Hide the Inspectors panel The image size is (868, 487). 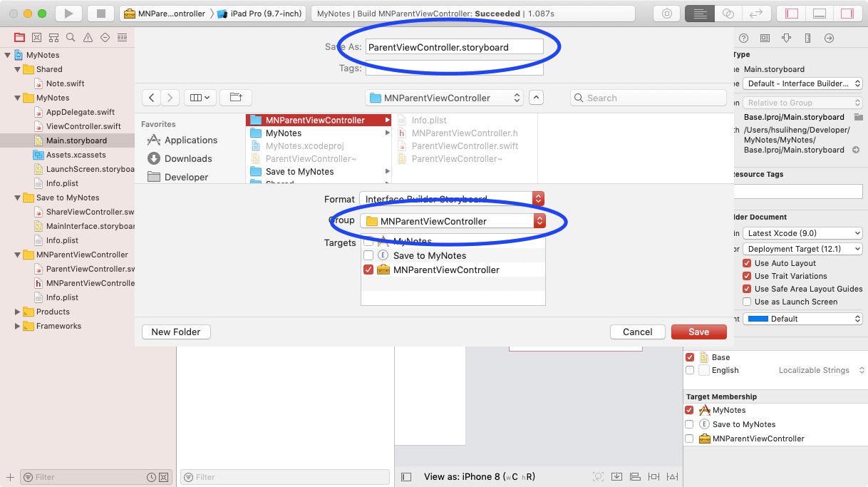pyautogui.click(x=847, y=14)
